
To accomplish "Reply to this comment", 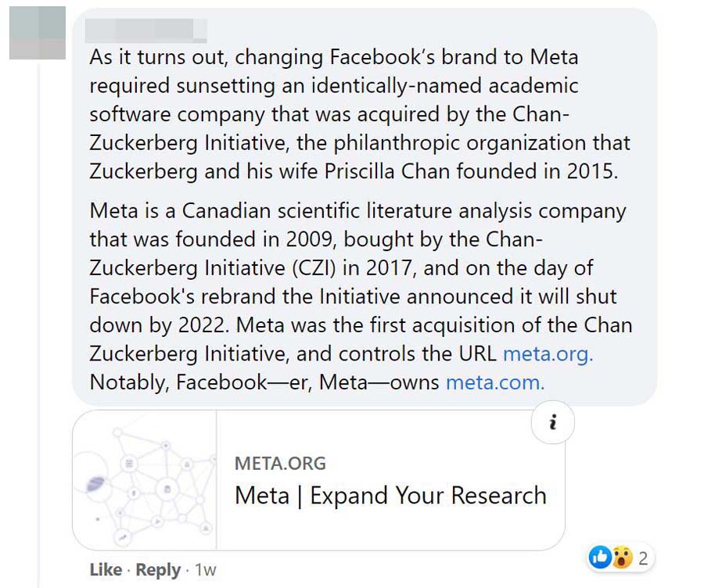I will click(x=158, y=570).
